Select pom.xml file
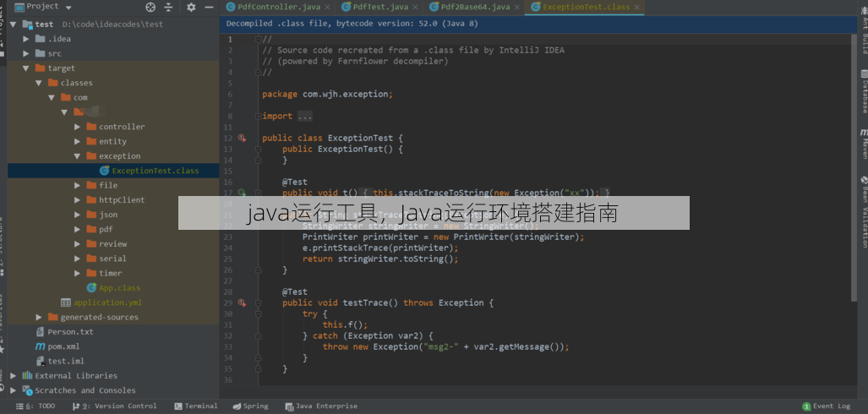This screenshot has height=414, width=868. [57, 346]
